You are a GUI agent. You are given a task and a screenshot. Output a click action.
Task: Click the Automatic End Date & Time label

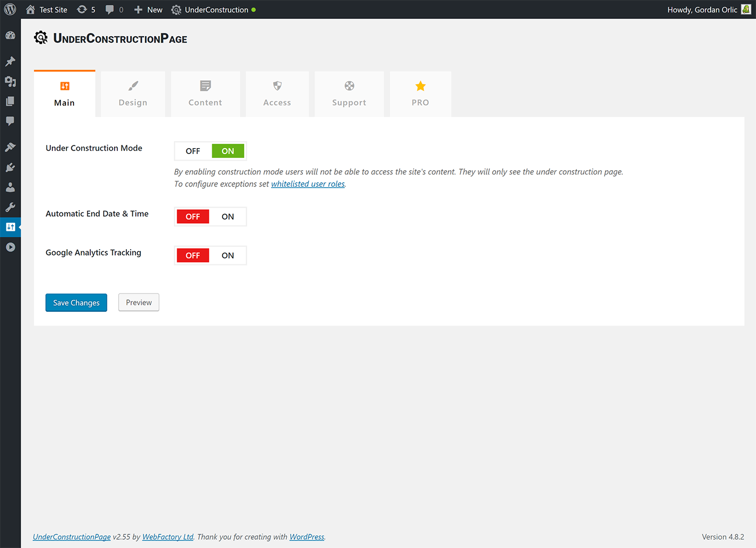click(97, 214)
